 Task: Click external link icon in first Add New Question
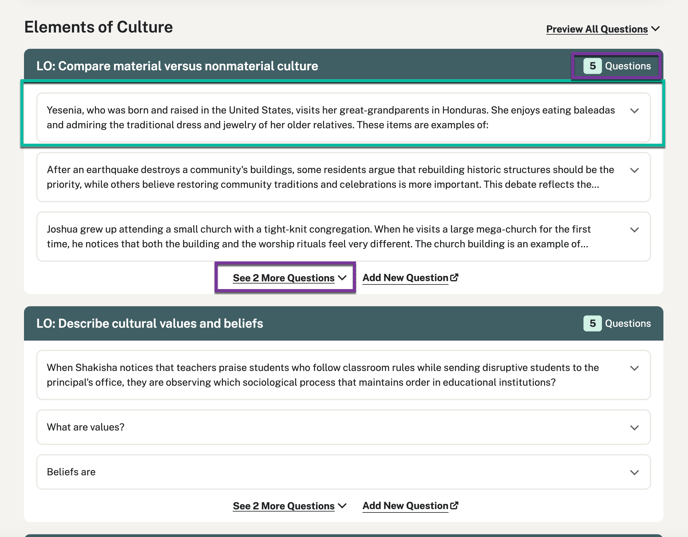454,277
